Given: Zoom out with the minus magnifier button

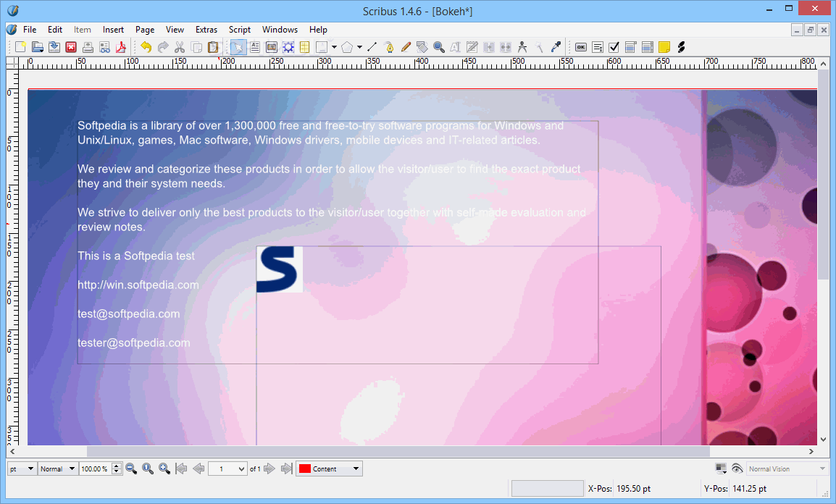Looking at the screenshot, I should click(x=131, y=469).
